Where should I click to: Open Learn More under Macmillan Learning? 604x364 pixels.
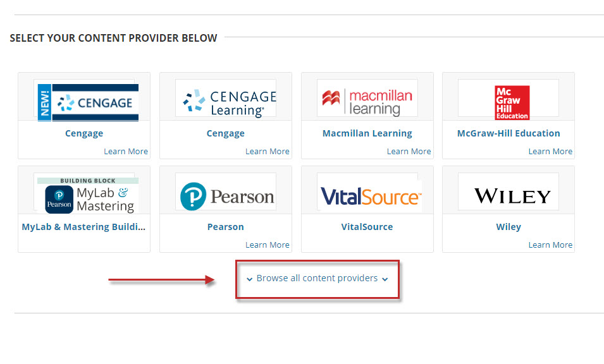pos(409,151)
